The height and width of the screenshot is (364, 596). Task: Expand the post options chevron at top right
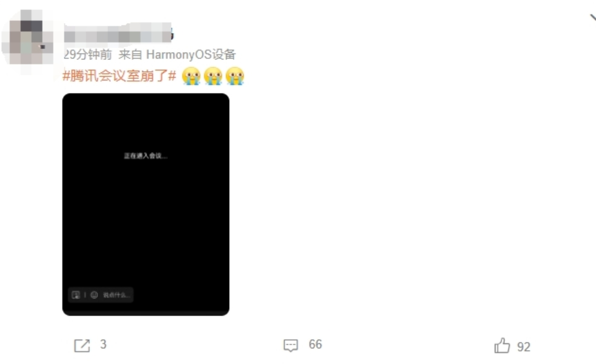[x=592, y=18]
